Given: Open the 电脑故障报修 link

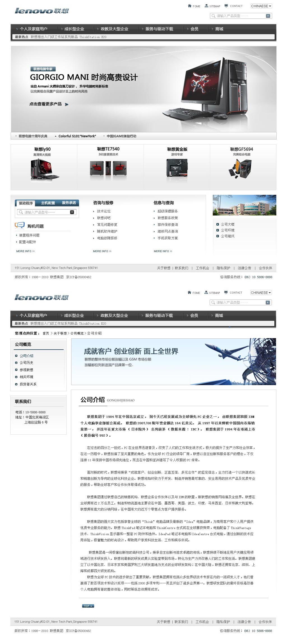Looking at the screenshot, I should (x=107, y=238).
